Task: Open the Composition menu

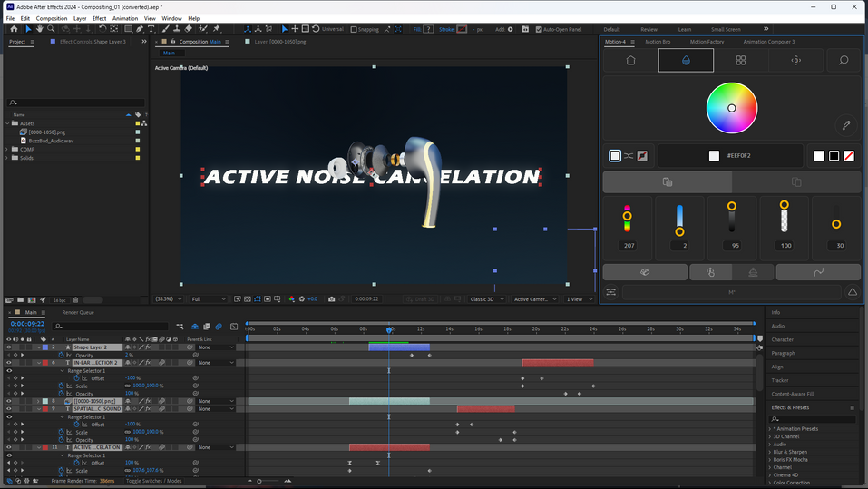Action: pos(52,18)
